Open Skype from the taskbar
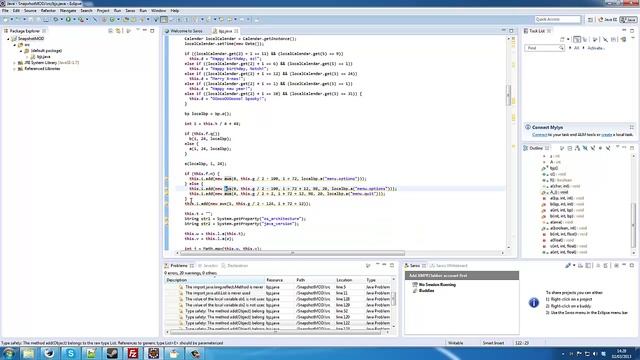The width and height of the screenshot is (640, 360). point(71,353)
